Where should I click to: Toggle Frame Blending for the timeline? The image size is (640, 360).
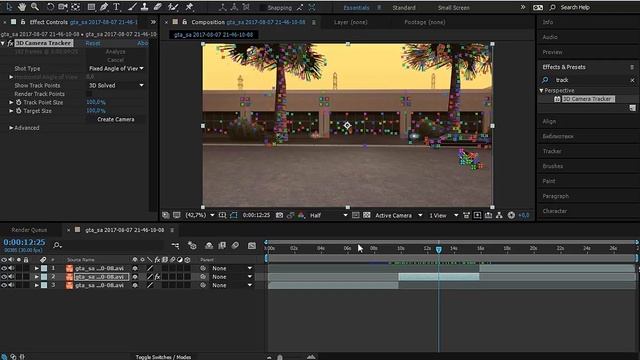coord(222,245)
